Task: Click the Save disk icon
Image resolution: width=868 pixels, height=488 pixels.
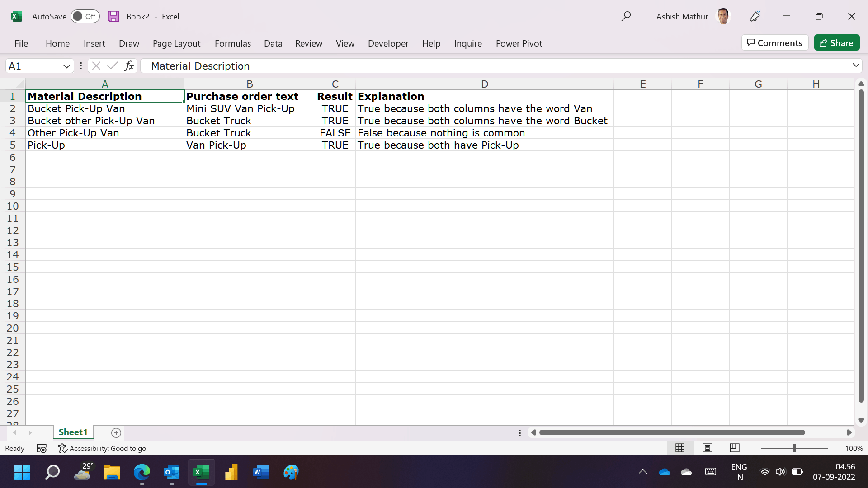Action: (x=113, y=17)
